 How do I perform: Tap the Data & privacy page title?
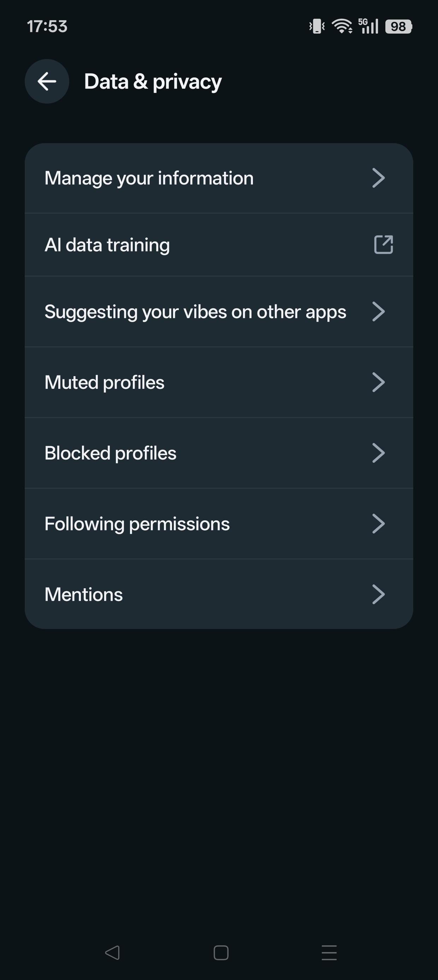153,82
